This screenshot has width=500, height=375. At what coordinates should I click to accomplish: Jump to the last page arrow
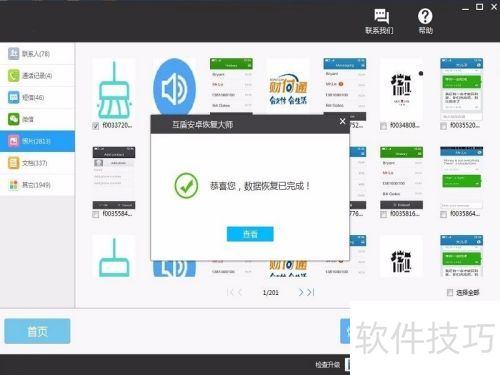311,292
